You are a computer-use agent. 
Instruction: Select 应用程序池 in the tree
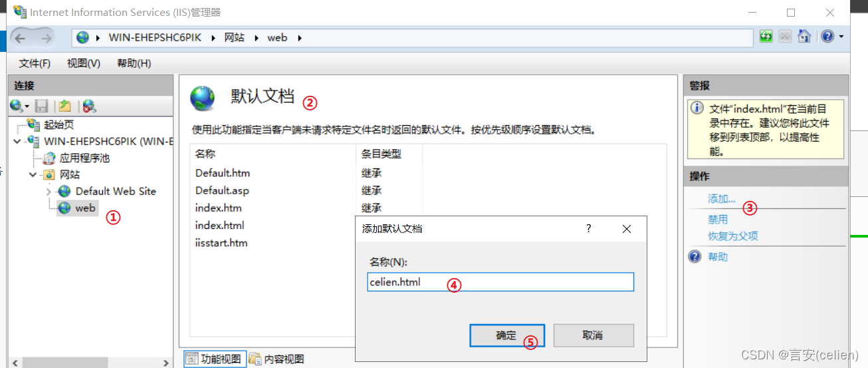84,158
